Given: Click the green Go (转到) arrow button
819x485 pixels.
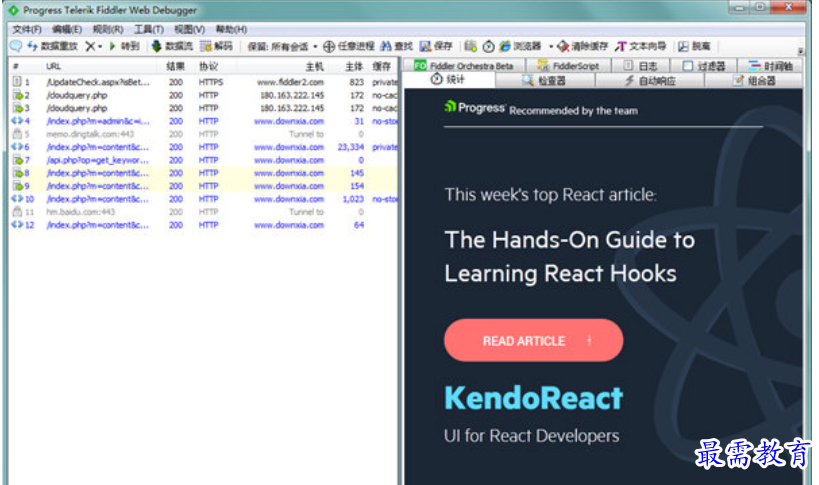Looking at the screenshot, I should coord(124,46).
